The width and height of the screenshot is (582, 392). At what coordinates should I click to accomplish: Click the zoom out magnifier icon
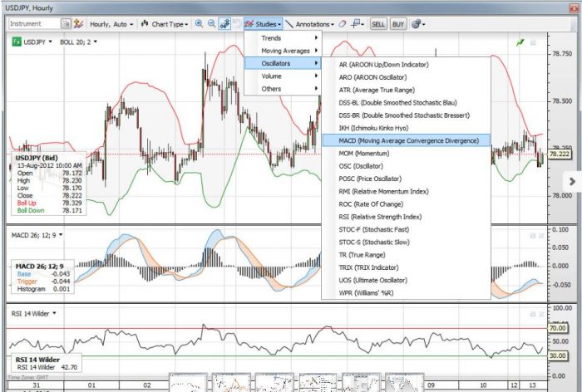[x=211, y=24]
